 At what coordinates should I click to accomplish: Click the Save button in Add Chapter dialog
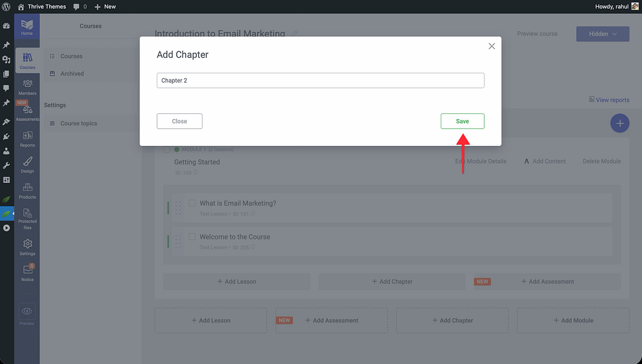[462, 121]
